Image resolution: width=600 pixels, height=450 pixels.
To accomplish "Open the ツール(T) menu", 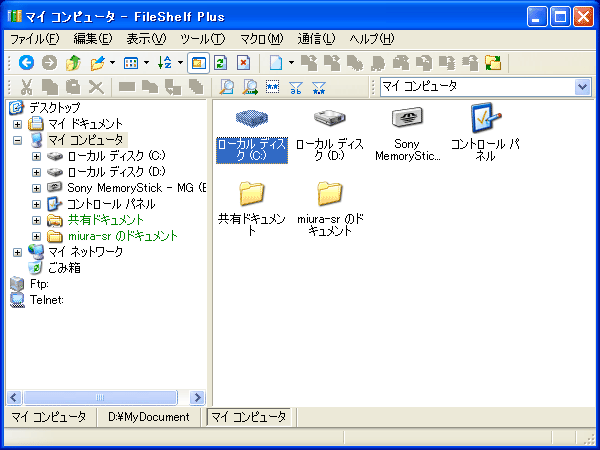I will 203,39.
